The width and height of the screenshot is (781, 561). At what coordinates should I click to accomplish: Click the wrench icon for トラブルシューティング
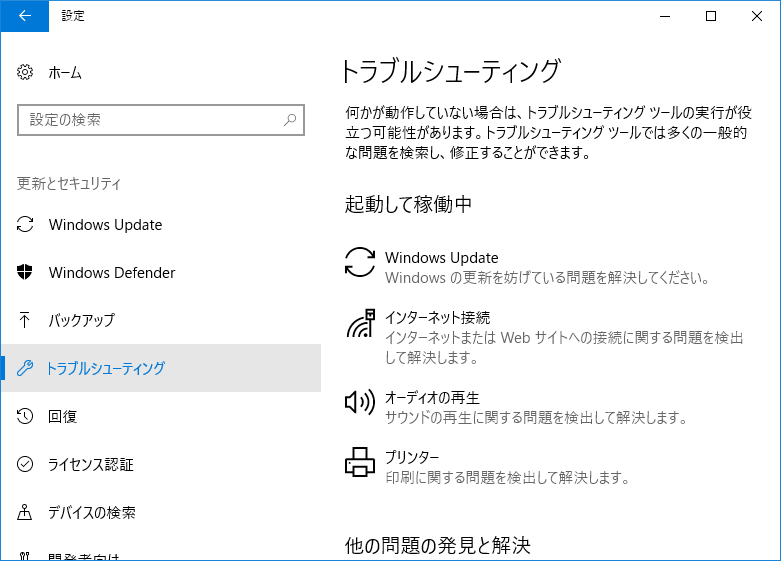tap(25, 368)
